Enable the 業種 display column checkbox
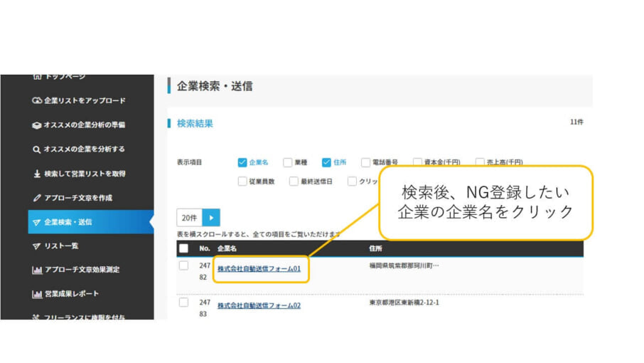This screenshot has height=363, width=644. 288,162
